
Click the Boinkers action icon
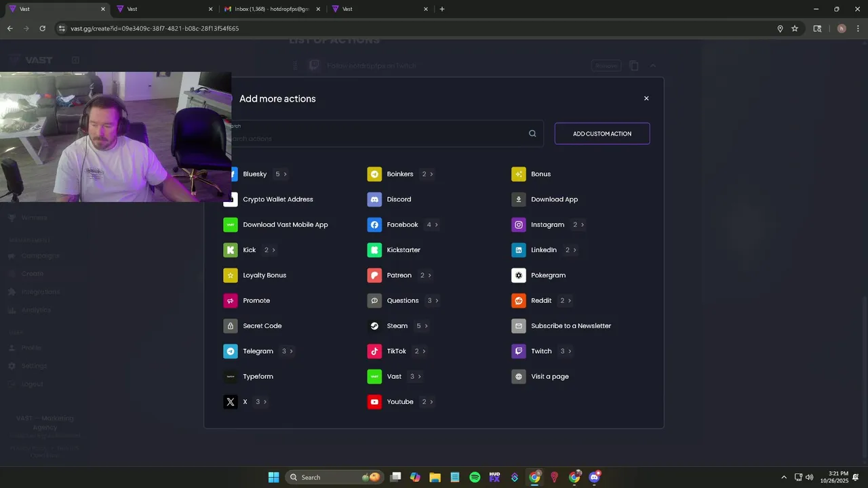pos(374,174)
